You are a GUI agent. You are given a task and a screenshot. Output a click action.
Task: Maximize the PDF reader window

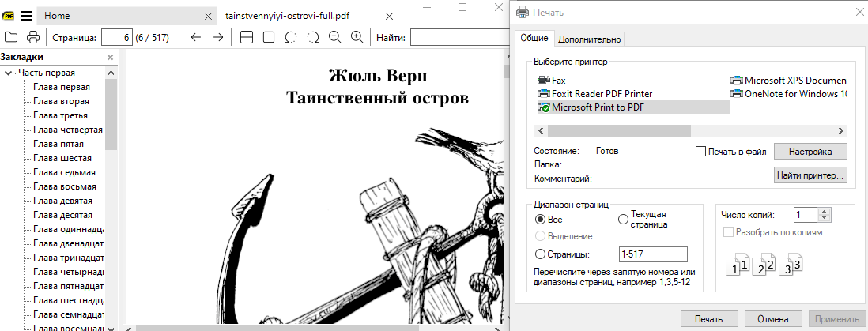coord(462,6)
